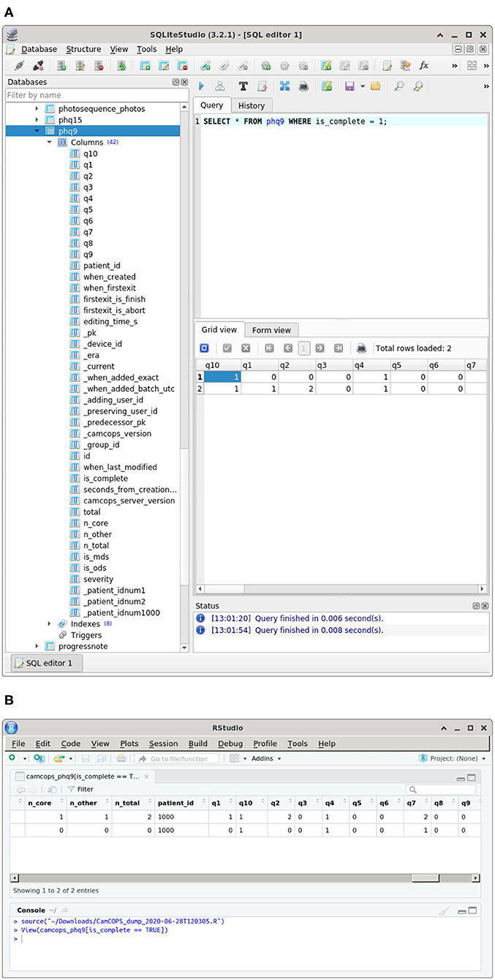Click the Open folder icon in the editor toolbar
Image resolution: width=495 pixels, height=980 pixels.
click(x=376, y=86)
